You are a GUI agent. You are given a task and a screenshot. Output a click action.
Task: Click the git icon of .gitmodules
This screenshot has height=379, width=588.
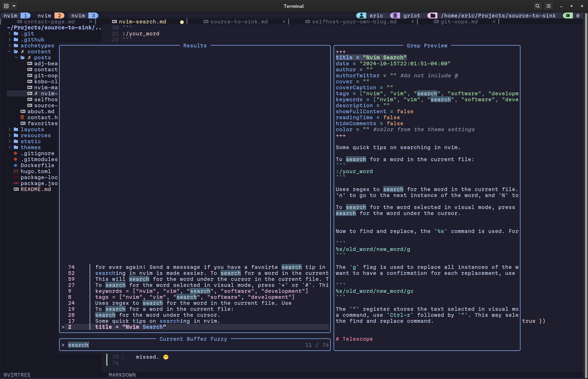click(16, 159)
